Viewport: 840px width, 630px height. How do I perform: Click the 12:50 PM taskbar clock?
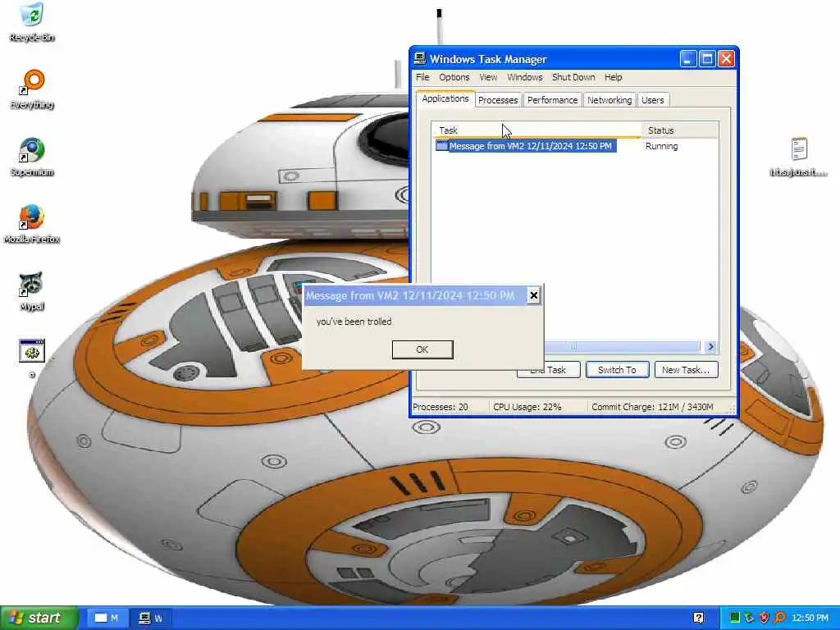pos(810,619)
